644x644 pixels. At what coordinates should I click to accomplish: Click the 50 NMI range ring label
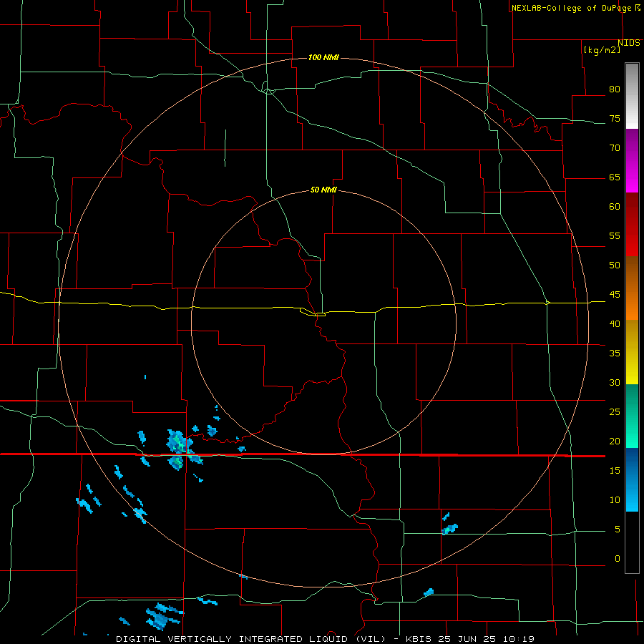pyautogui.click(x=323, y=190)
